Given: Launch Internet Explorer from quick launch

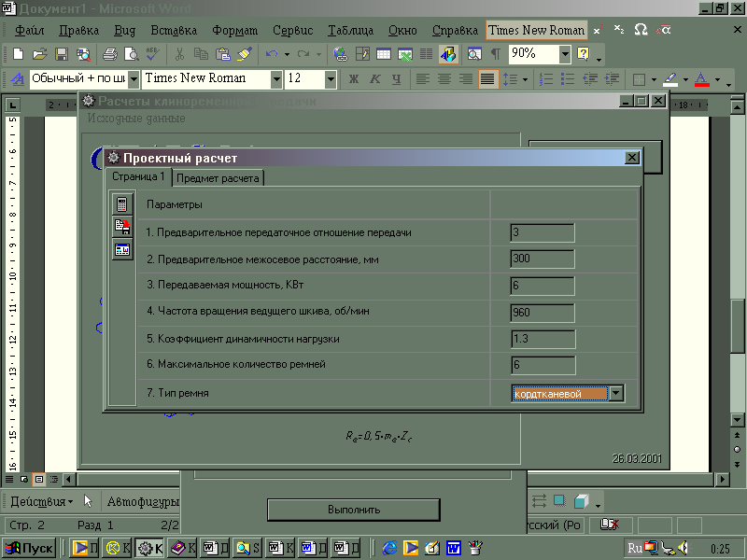Looking at the screenshot, I should [389, 548].
